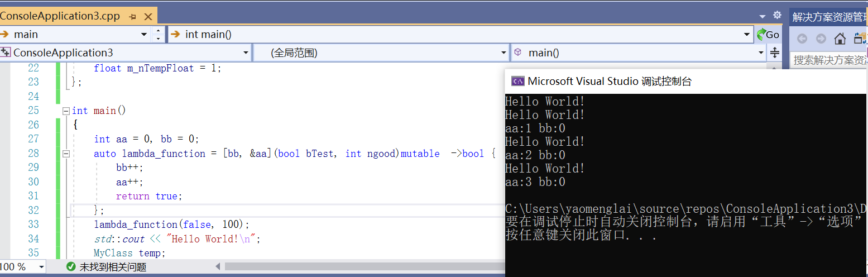Click Solution Explorer back arrow

tap(802, 39)
